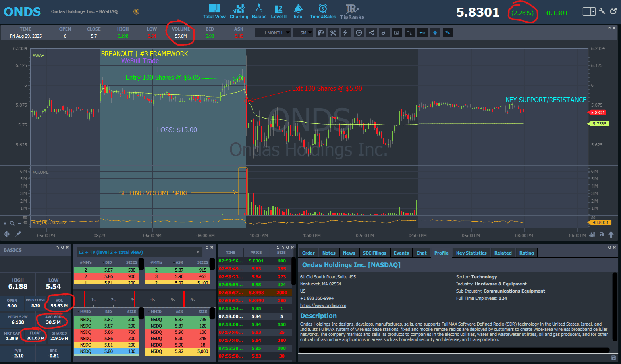Open chart tools (hammer and wrench)
The image size is (621, 364).
[x=333, y=33]
